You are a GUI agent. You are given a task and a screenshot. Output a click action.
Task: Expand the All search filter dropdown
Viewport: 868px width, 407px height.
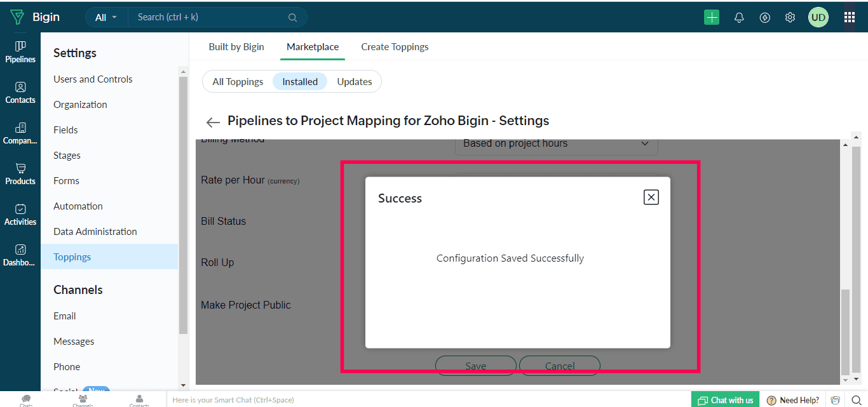(106, 18)
